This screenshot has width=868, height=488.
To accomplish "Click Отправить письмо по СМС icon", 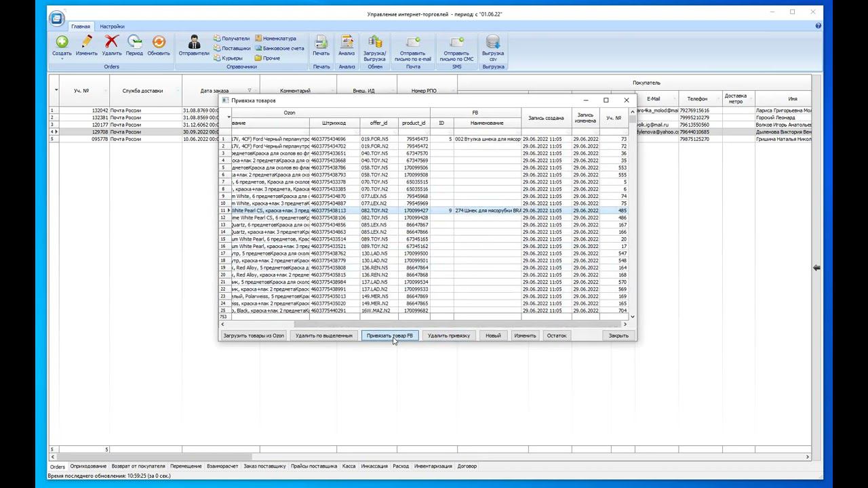I will pyautogui.click(x=456, y=47).
